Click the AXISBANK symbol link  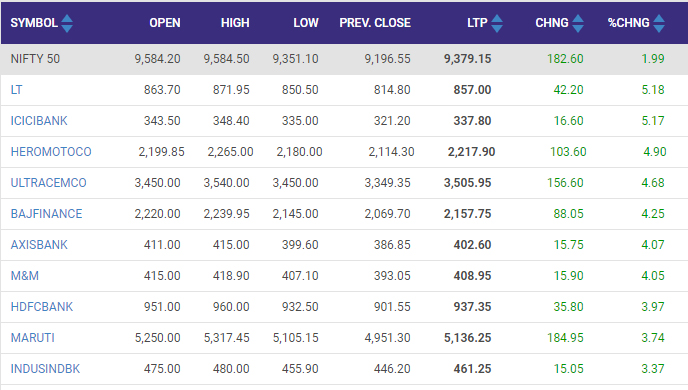pos(39,245)
